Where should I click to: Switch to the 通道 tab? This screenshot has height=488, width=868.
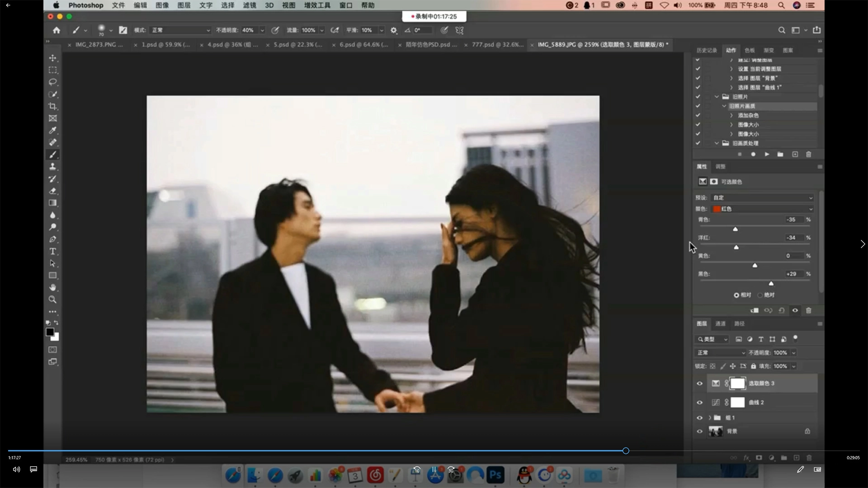(720, 324)
